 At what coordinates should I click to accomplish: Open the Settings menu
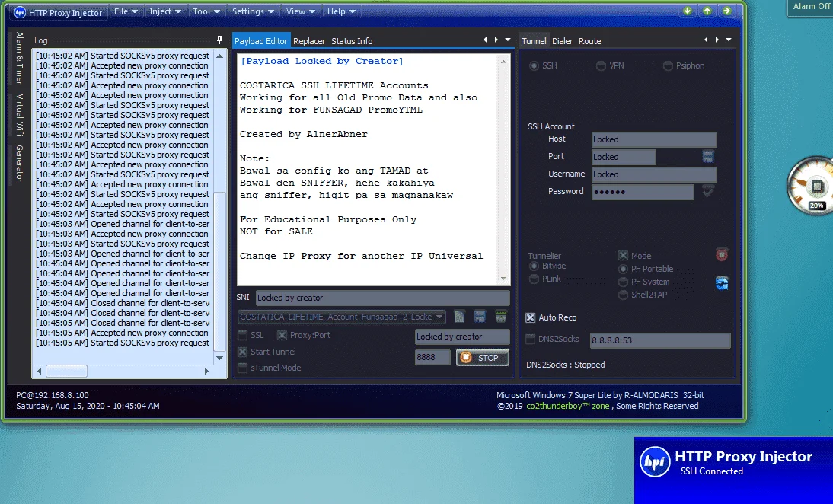[x=253, y=11]
